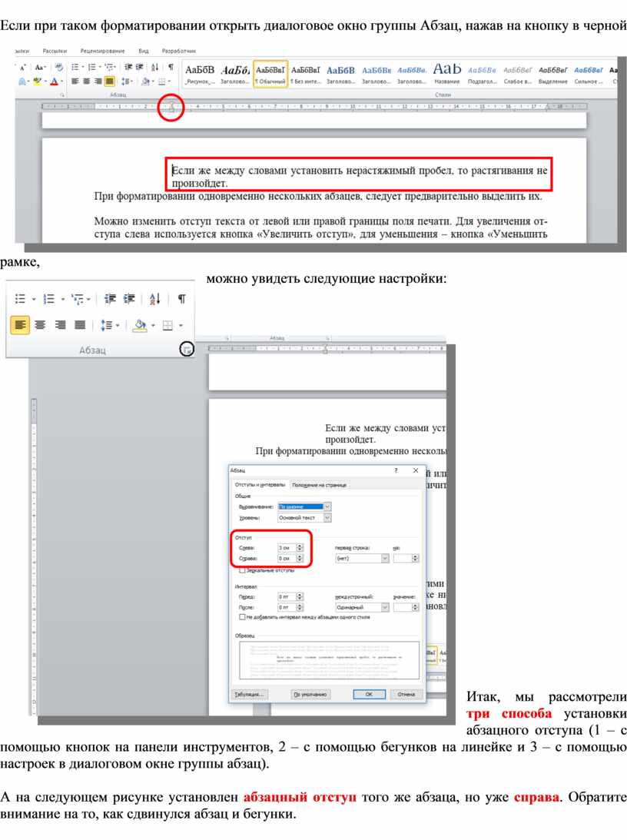Open Абзац dialog launcher in enlarged panel

pyautogui.click(x=187, y=349)
